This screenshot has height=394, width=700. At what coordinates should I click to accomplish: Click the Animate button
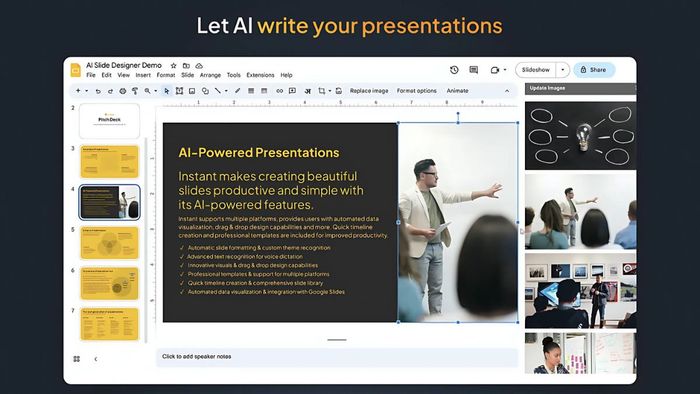[x=458, y=91]
